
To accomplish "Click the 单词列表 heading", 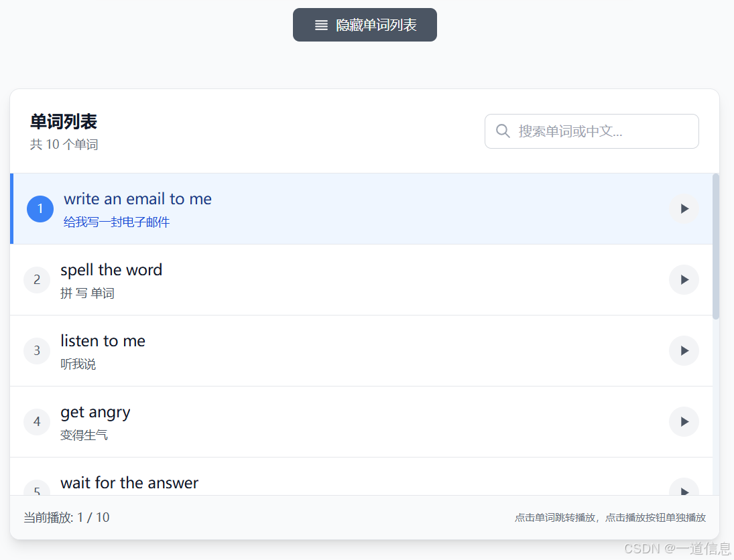I will (64, 122).
